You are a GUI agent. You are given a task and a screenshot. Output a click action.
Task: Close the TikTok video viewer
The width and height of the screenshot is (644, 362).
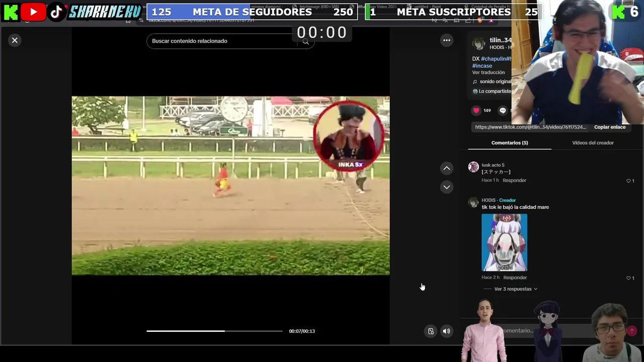(x=15, y=40)
